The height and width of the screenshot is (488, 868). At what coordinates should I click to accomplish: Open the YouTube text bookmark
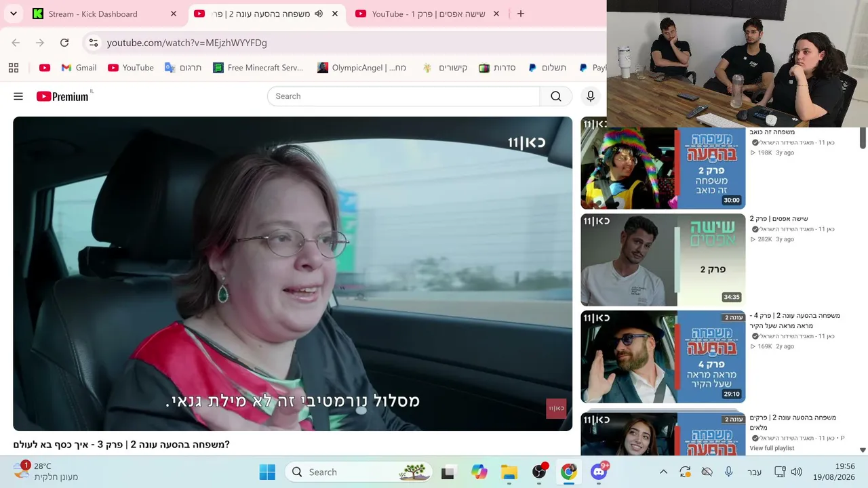(131, 68)
